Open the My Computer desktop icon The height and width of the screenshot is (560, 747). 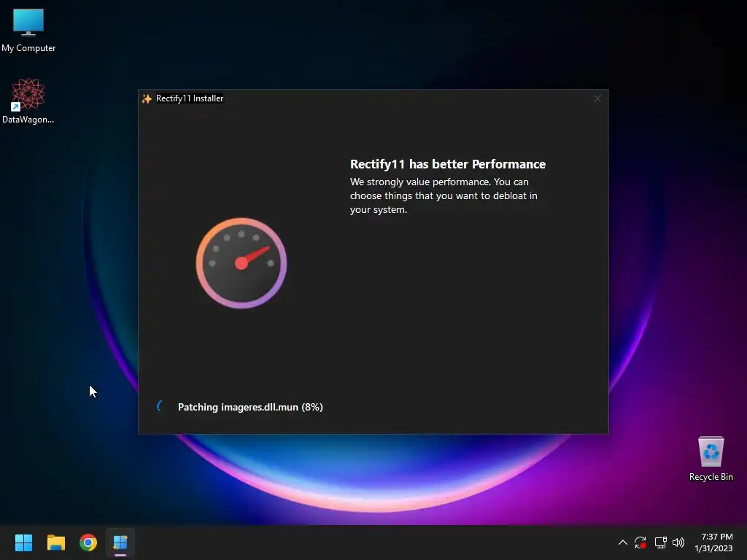point(28,30)
